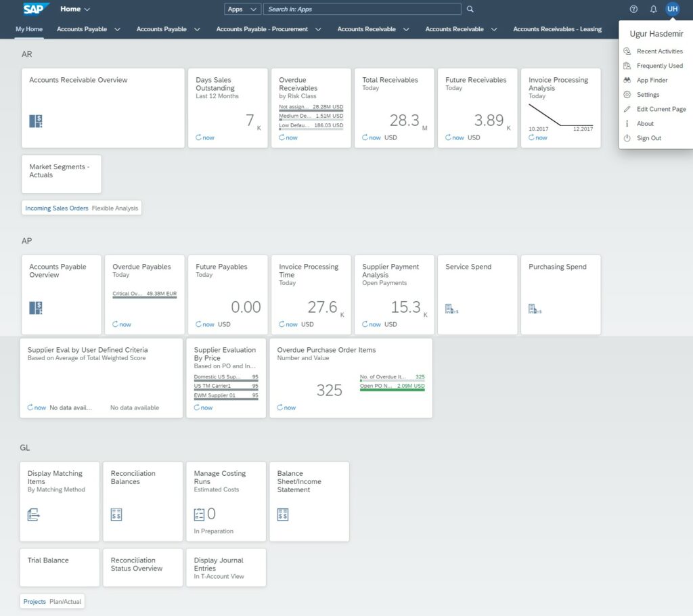Click the search magnifier icon
Image resolution: width=693 pixels, height=616 pixels.
tap(470, 9)
